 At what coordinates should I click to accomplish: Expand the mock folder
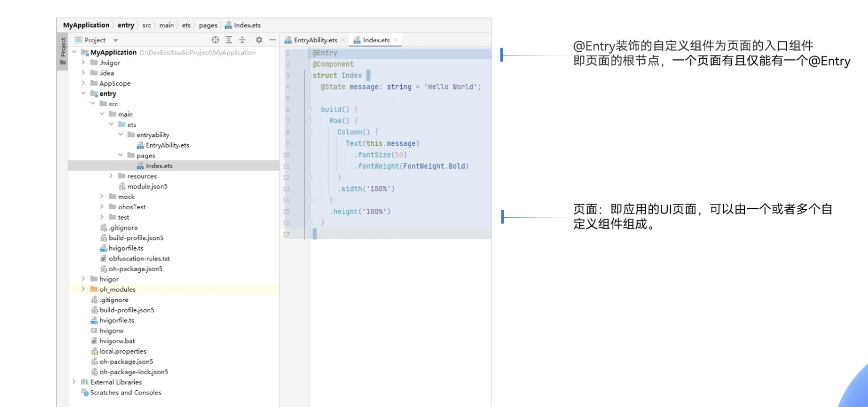point(102,197)
